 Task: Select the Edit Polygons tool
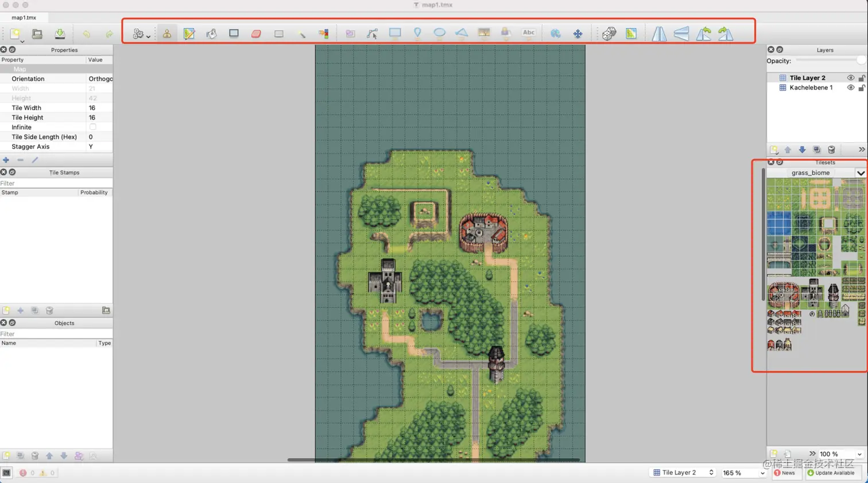pos(372,34)
